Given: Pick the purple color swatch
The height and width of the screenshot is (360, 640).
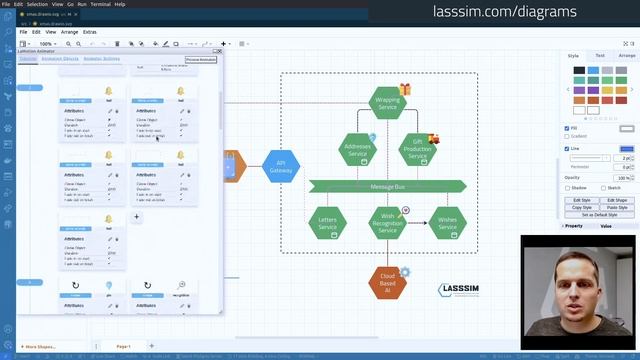Looking at the screenshot, I should (x=579, y=90).
